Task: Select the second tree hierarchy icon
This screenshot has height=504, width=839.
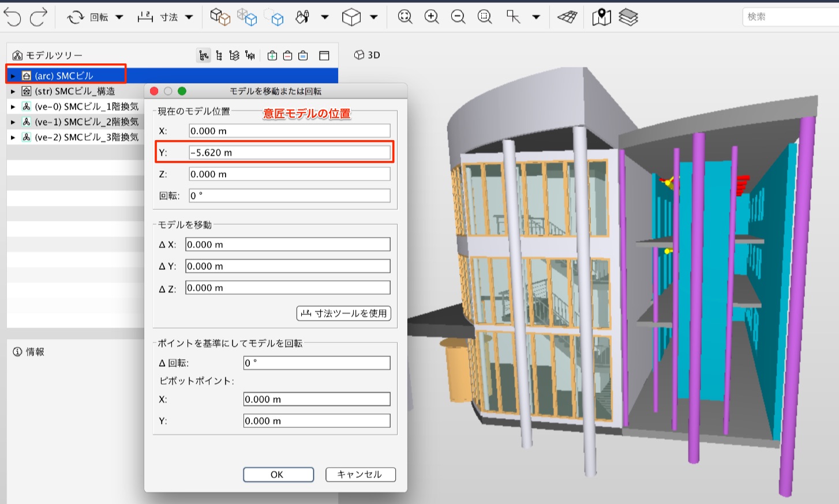Action: click(219, 55)
